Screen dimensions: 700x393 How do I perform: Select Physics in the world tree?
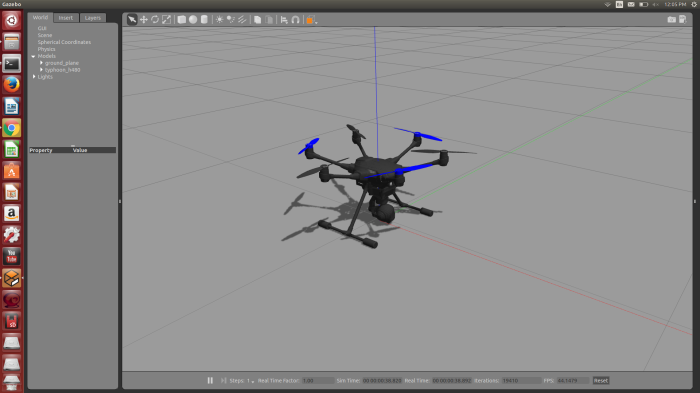[x=46, y=49]
